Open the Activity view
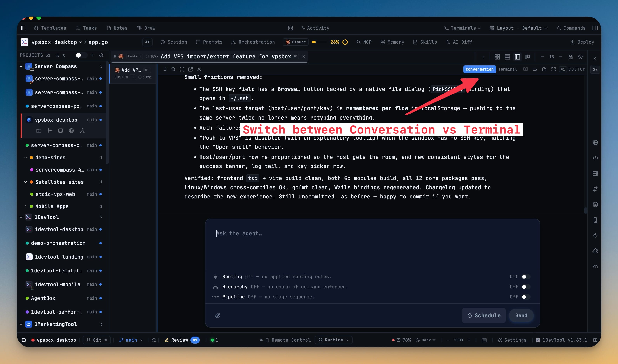The image size is (618, 364). [x=315, y=28]
